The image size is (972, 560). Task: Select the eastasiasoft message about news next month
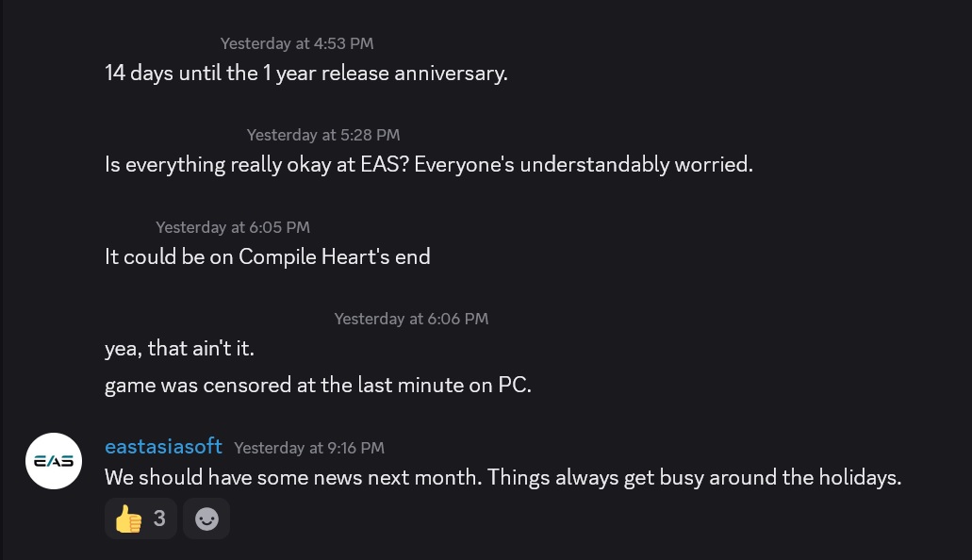click(502, 477)
